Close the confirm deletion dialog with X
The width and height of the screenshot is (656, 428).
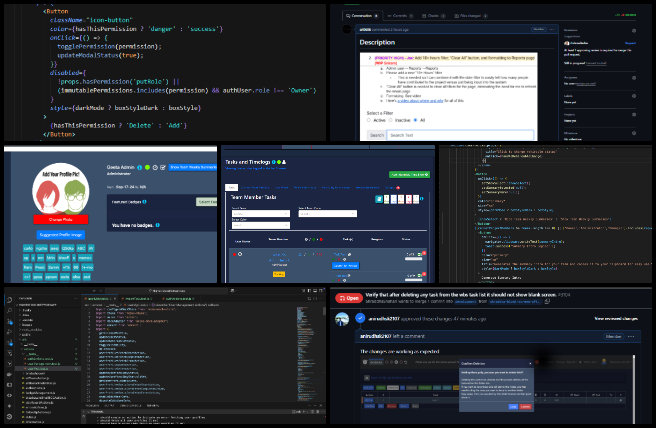[x=530, y=364]
